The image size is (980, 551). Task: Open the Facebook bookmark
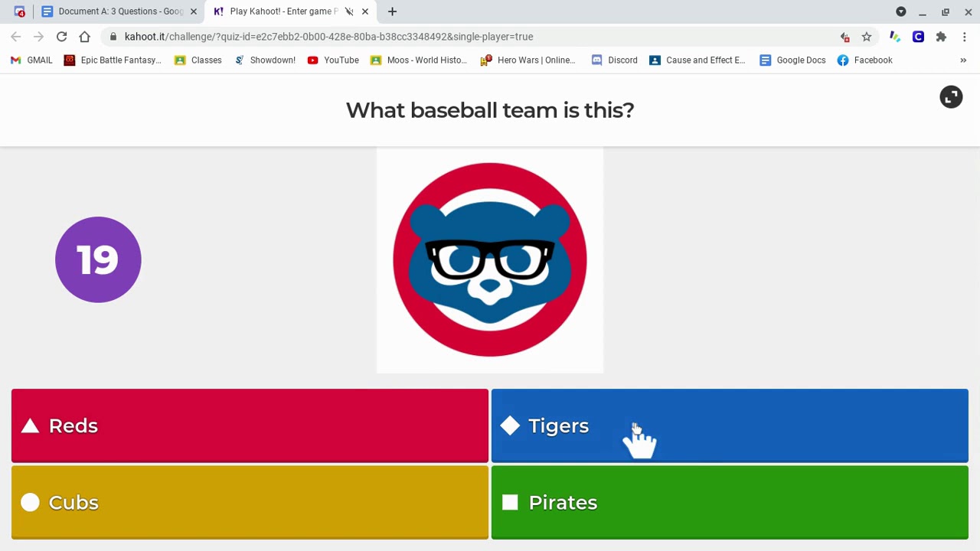(865, 60)
